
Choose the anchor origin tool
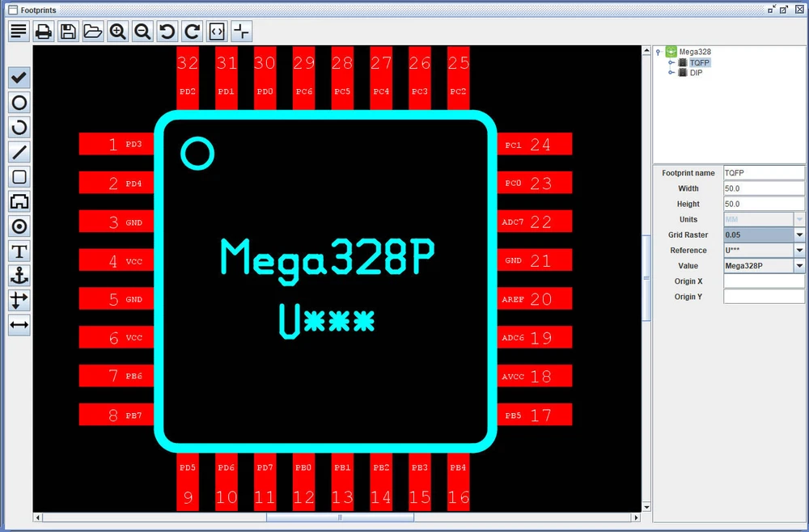(x=19, y=277)
